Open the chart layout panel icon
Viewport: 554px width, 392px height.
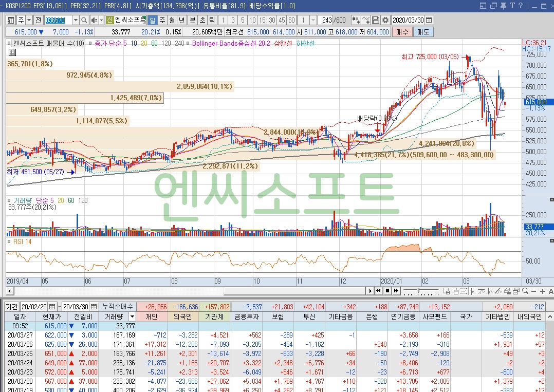(11, 20)
